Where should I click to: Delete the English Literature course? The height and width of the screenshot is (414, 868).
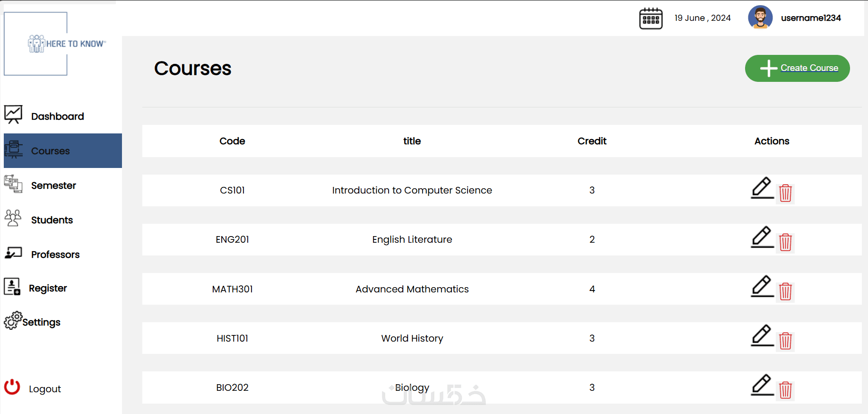[785, 242]
